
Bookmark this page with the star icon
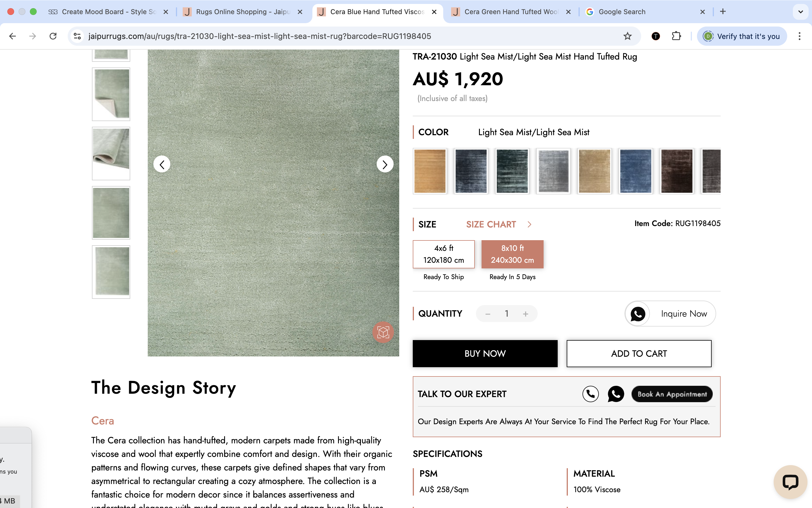pyautogui.click(x=627, y=36)
